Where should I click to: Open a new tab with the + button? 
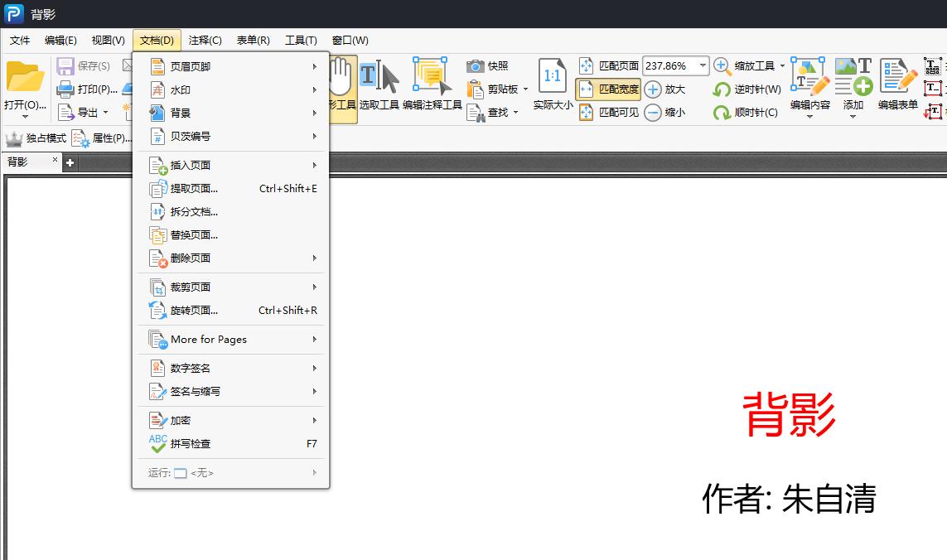click(x=70, y=162)
